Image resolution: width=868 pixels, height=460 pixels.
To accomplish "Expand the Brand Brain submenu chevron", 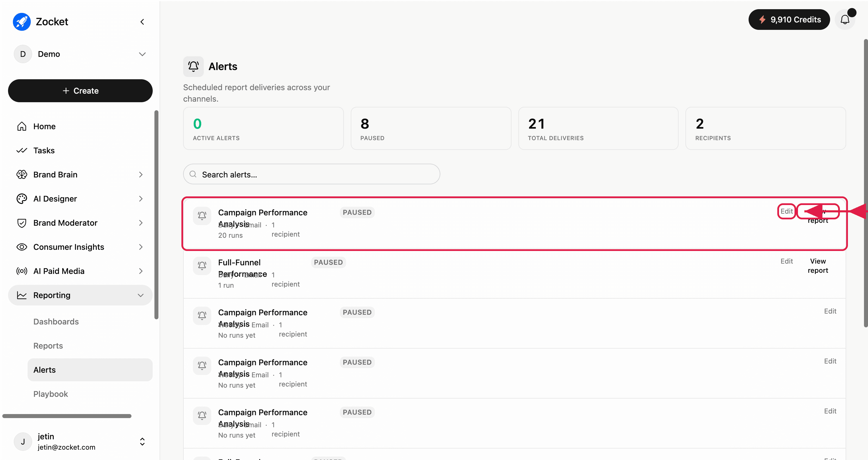I will point(141,175).
